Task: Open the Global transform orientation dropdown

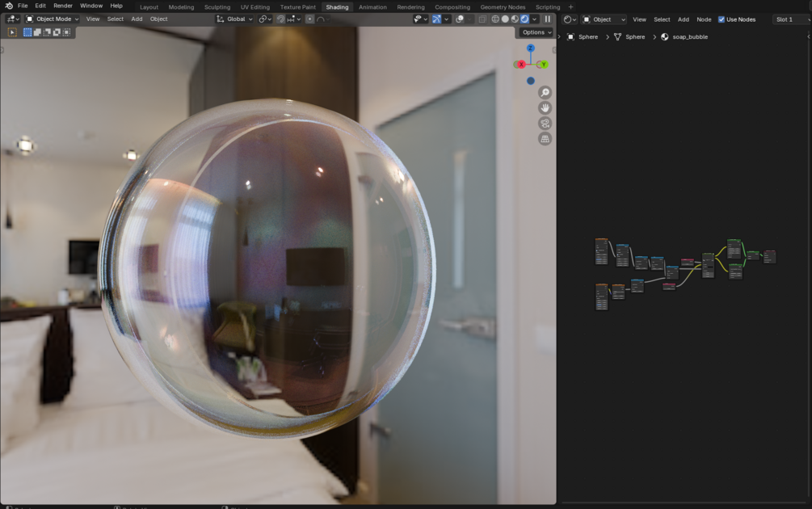Action: pyautogui.click(x=234, y=19)
